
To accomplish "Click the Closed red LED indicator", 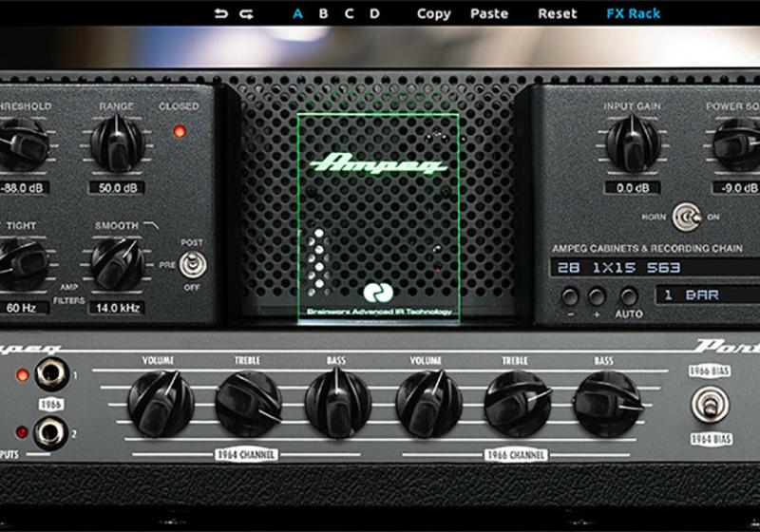I will click(180, 131).
